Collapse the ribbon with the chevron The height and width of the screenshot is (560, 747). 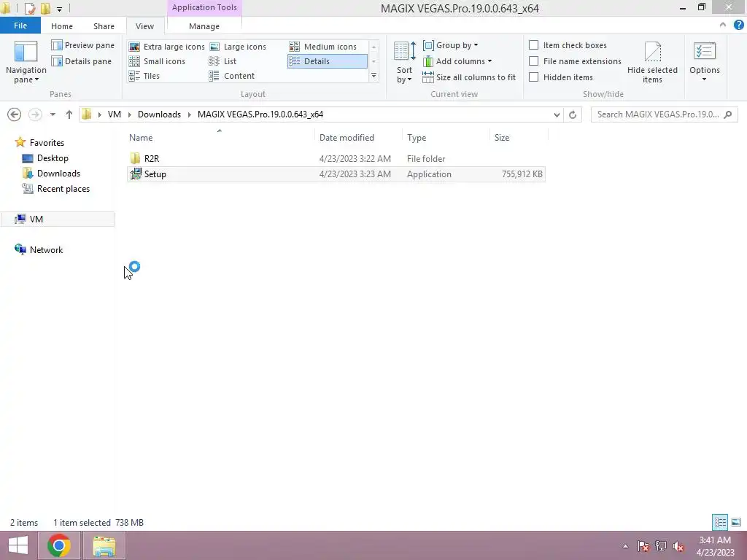coord(723,25)
